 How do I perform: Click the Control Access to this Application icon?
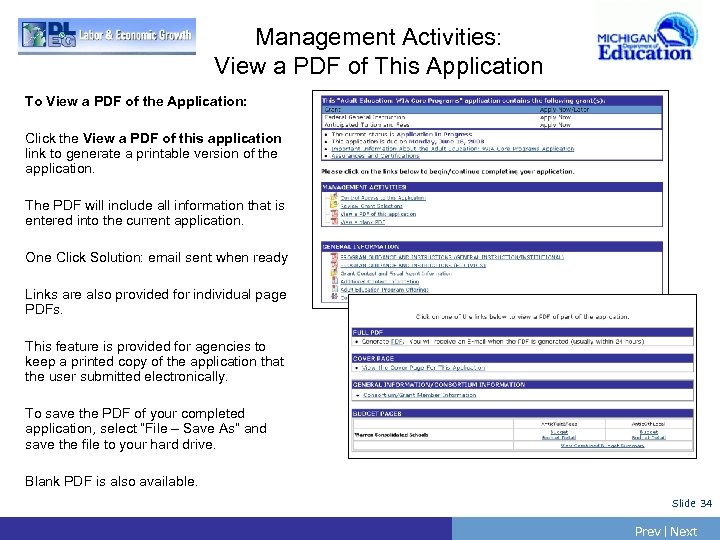(x=334, y=197)
